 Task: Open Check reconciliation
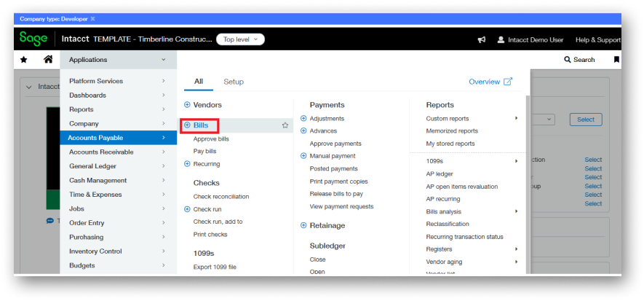(x=221, y=197)
